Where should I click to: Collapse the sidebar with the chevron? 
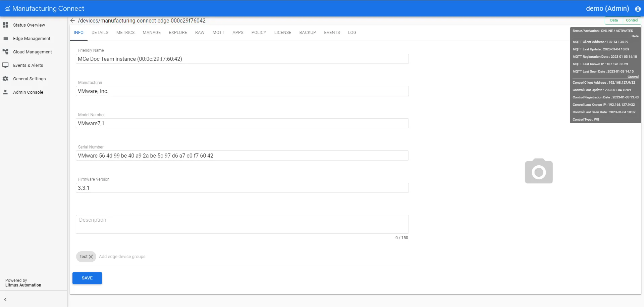click(x=5, y=299)
